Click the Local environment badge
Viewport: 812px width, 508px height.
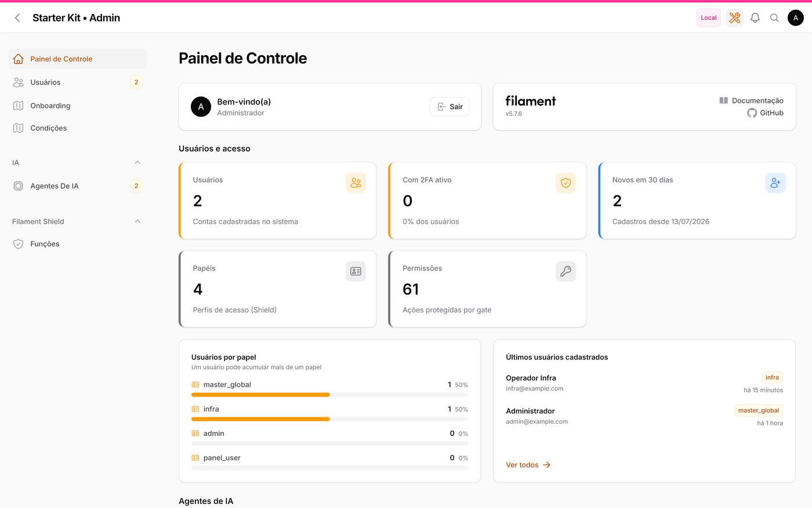[x=709, y=18]
